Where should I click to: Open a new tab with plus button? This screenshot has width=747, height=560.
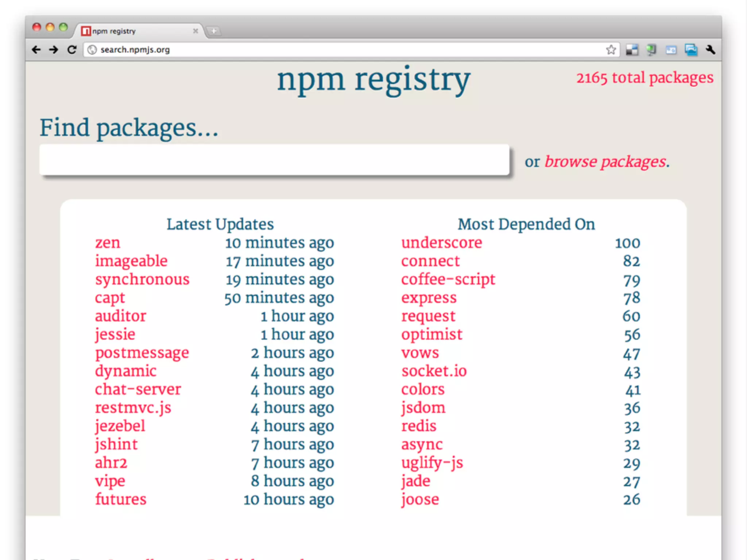(214, 31)
